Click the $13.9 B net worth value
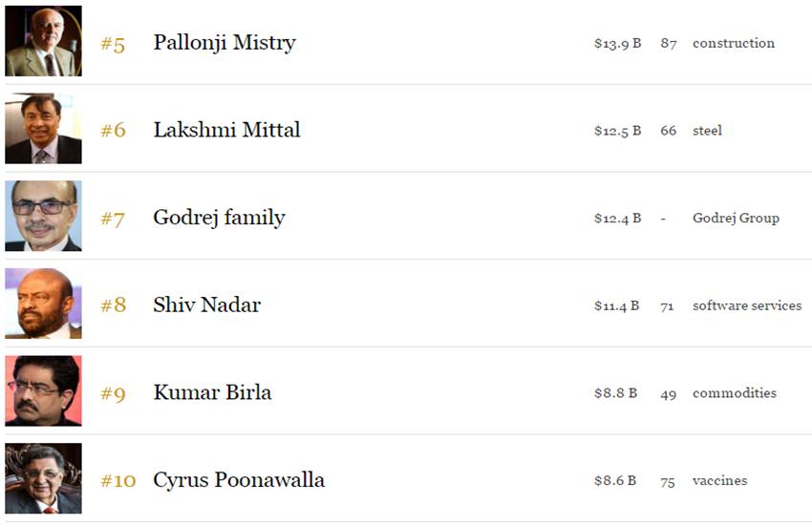The width and height of the screenshot is (812, 525). coord(618,44)
